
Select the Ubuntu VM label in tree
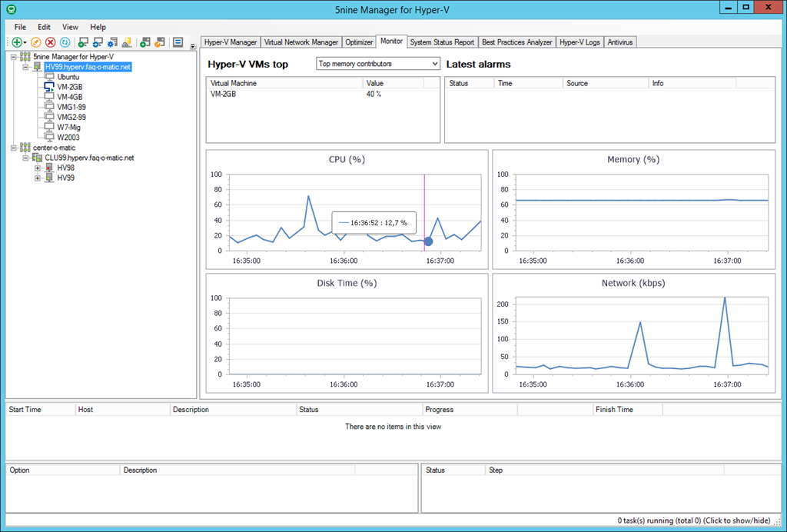[x=68, y=77]
